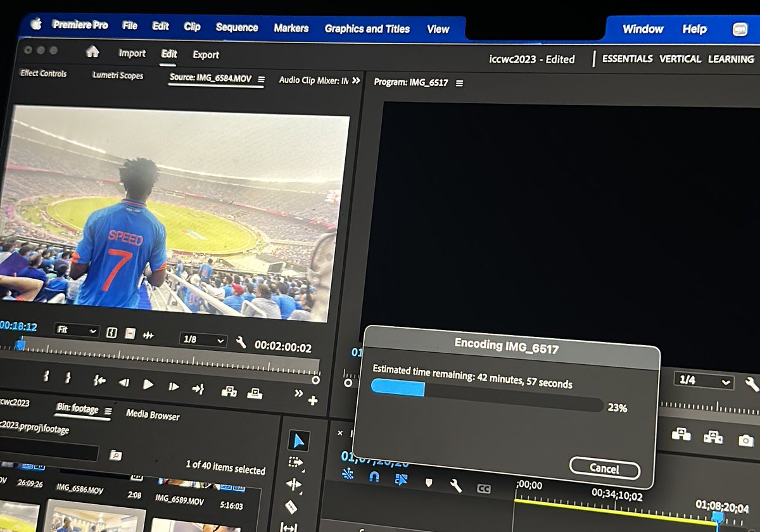The width and height of the screenshot is (760, 532).
Task: Open the source monitor Fit zoom dropdown
Action: coord(77,331)
